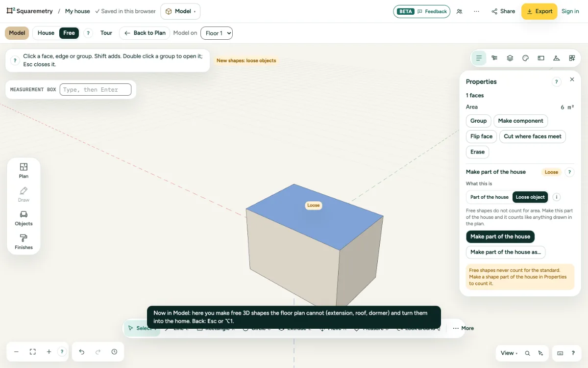Screen dimensions: 588x368
Task: Open the Plan tool in left sidebar
Action: pos(24,170)
